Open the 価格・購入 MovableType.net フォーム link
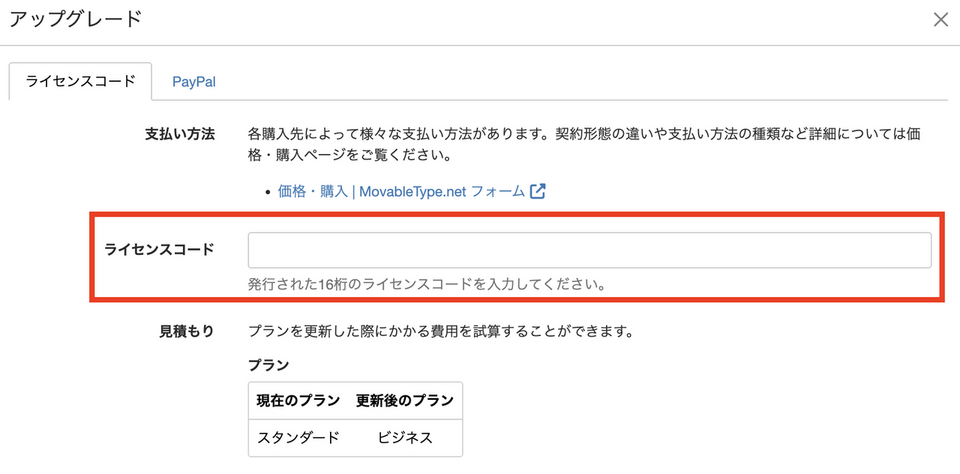Viewport: 960px width, 474px height. 401,192
